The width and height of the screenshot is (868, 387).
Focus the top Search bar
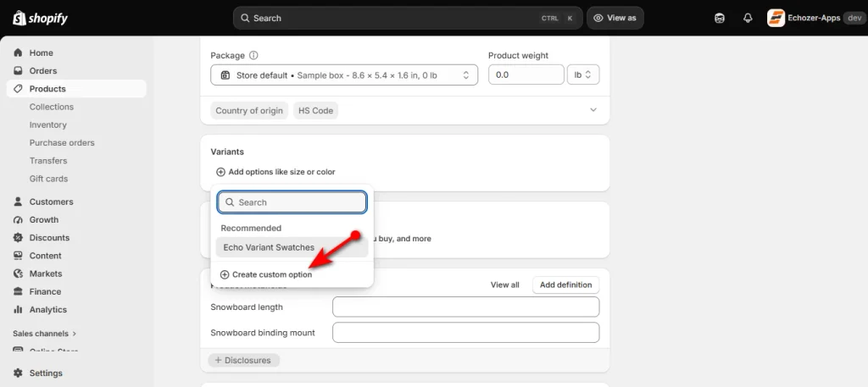point(408,19)
